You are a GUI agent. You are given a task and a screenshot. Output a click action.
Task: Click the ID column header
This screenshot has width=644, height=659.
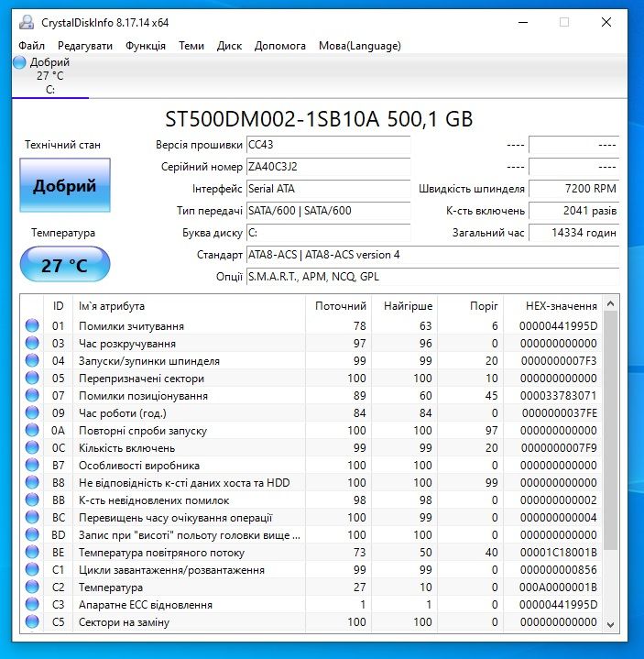[58, 305]
